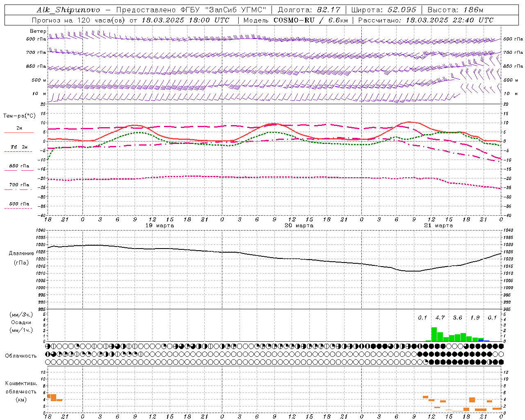The height and width of the screenshot is (420, 525).
Task: Select the text Предоставлено ФГБУ "ЗапСиб УГМС"
Action: coord(191,10)
